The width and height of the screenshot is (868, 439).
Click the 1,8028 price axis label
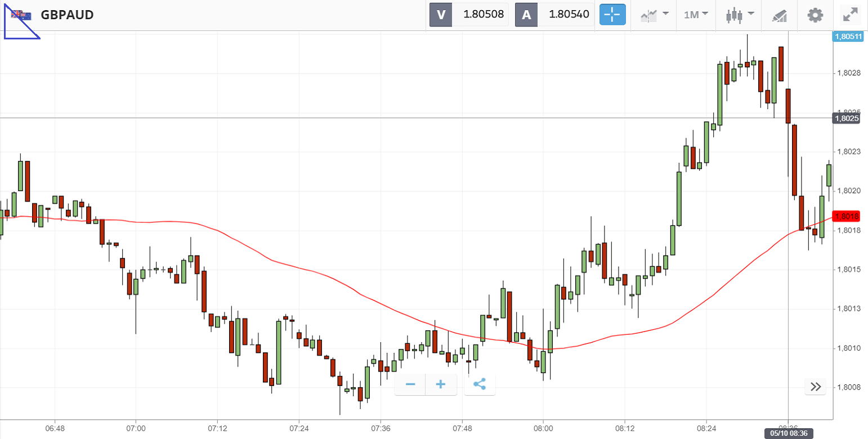coord(848,73)
